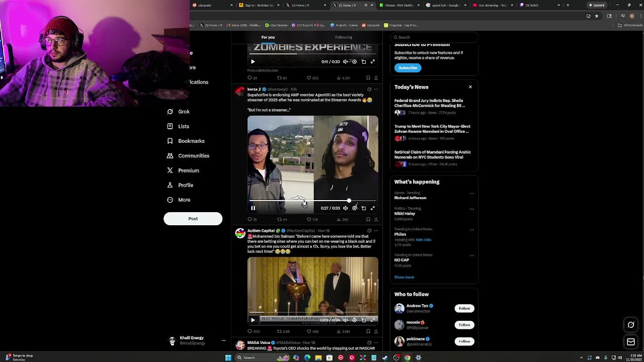The image size is (644, 362).
Task: Pause the korza post video
Action: click(x=253, y=208)
